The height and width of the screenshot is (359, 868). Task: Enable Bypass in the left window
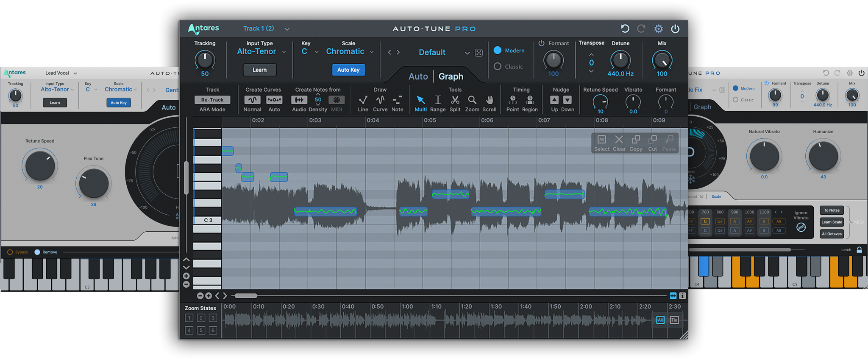[10, 252]
